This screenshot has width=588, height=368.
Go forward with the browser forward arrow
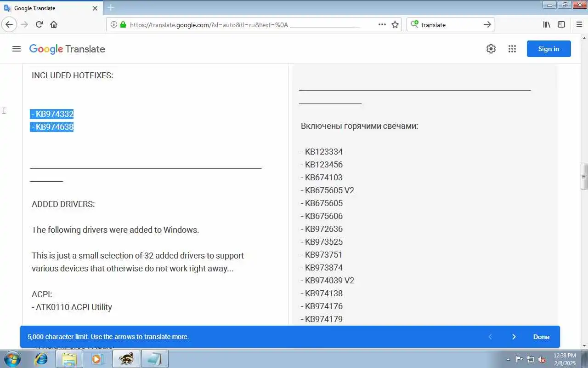pos(24,24)
